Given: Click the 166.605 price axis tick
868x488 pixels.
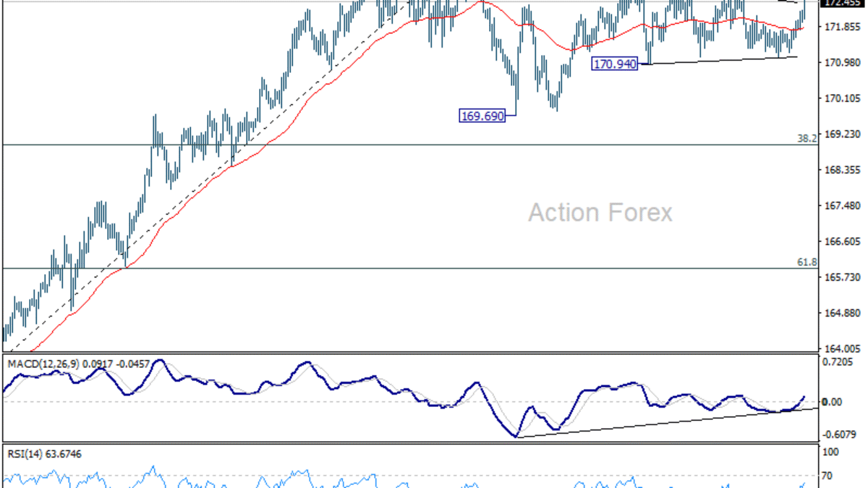Looking at the screenshot, I should pyautogui.click(x=842, y=241).
